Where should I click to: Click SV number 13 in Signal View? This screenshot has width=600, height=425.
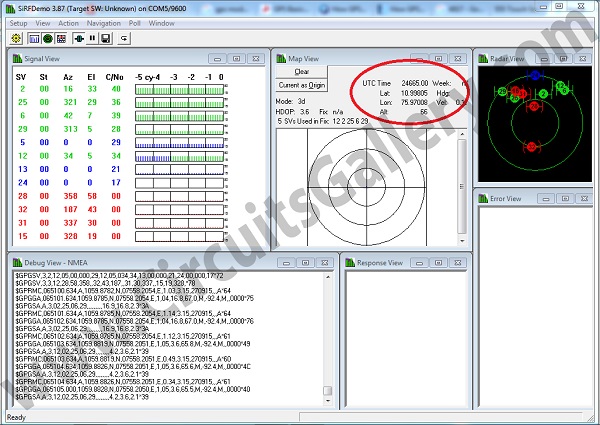23,169
